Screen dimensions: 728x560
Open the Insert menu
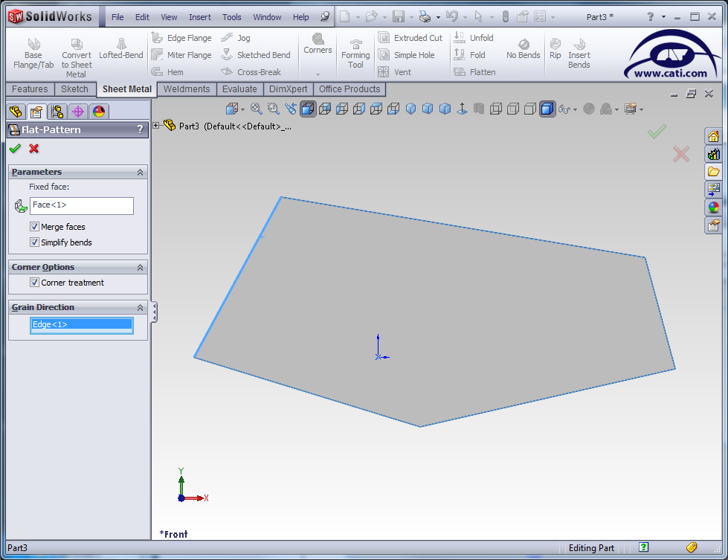(199, 17)
